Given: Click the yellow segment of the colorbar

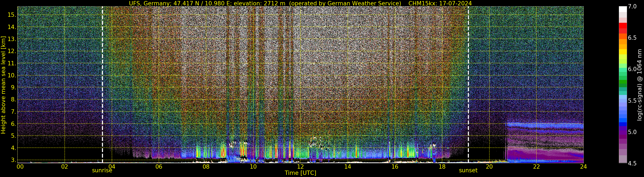Looking at the screenshot, I should pos(623,52).
